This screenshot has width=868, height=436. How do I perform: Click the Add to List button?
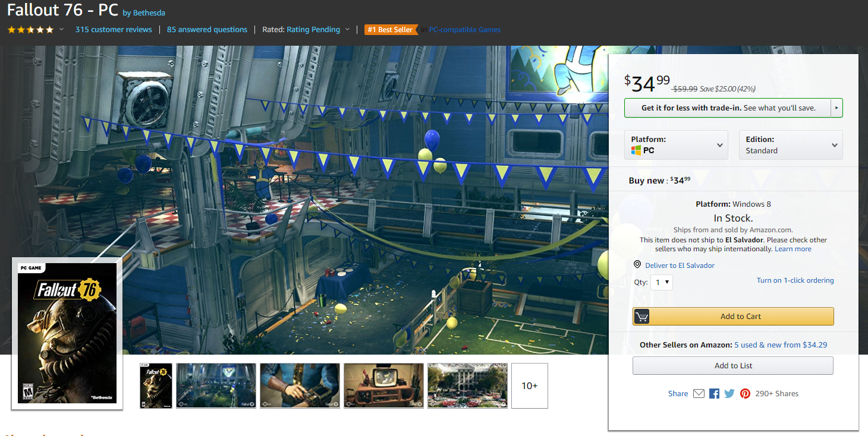tap(733, 366)
